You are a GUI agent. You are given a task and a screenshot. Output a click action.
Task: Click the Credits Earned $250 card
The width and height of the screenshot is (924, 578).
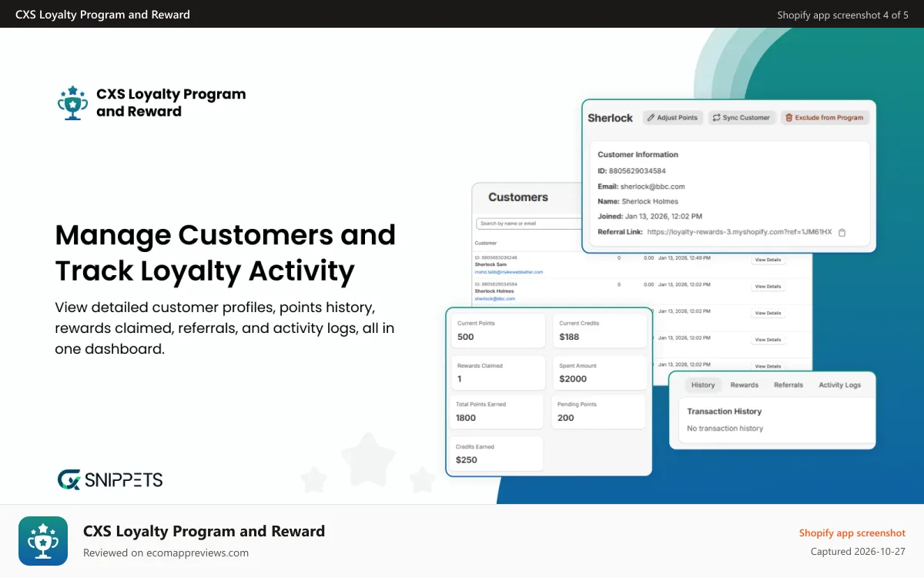coord(497,454)
